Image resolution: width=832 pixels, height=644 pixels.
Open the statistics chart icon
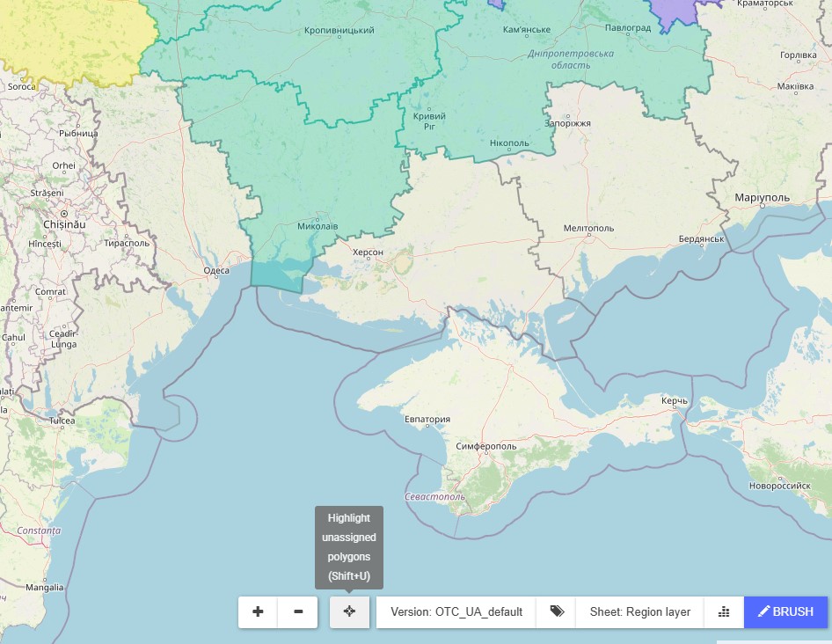(x=724, y=611)
